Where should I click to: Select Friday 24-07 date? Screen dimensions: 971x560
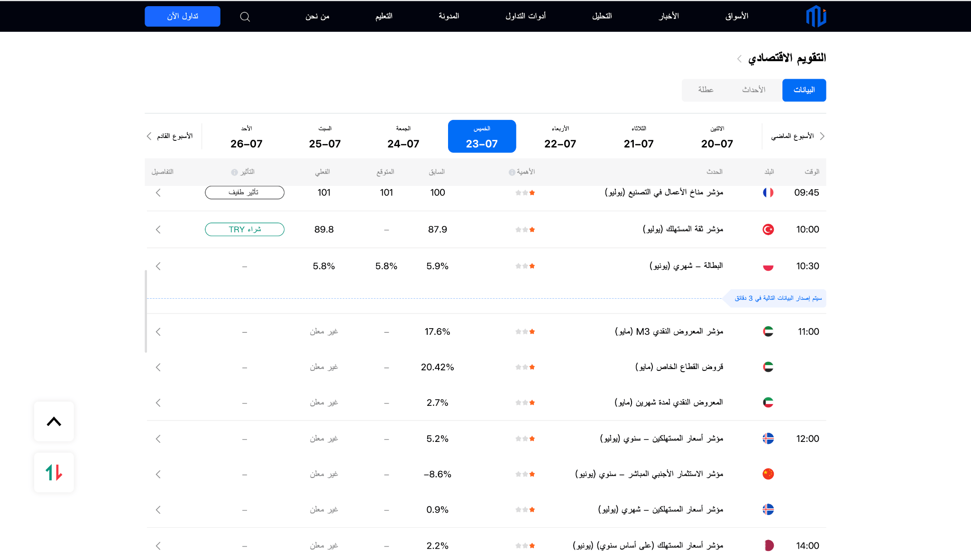tap(403, 137)
